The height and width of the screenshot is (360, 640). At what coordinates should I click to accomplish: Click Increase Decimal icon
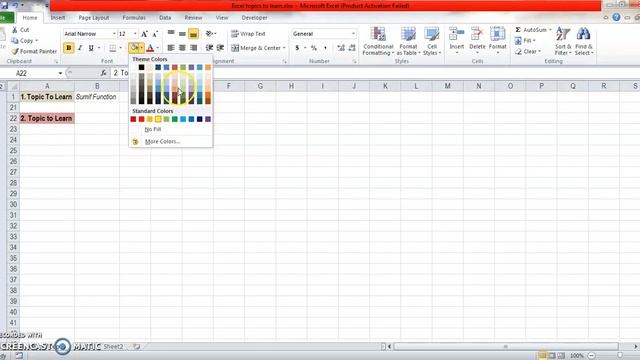tap(341, 48)
